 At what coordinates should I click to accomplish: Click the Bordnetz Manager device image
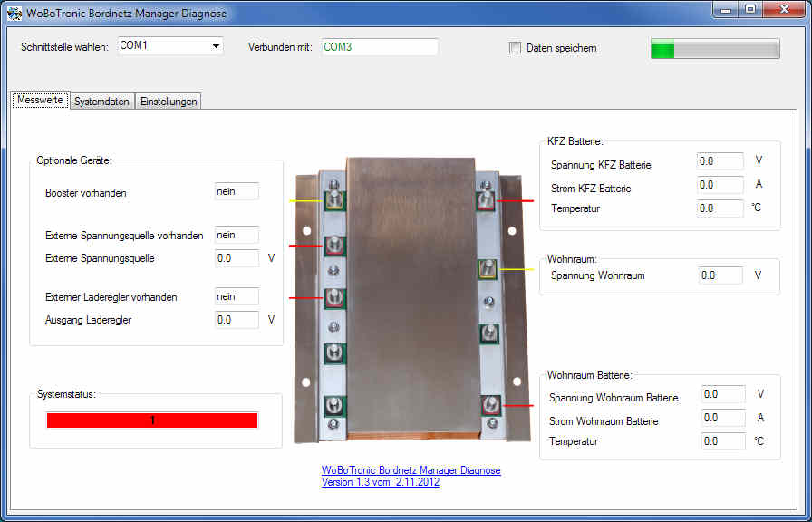click(x=411, y=299)
